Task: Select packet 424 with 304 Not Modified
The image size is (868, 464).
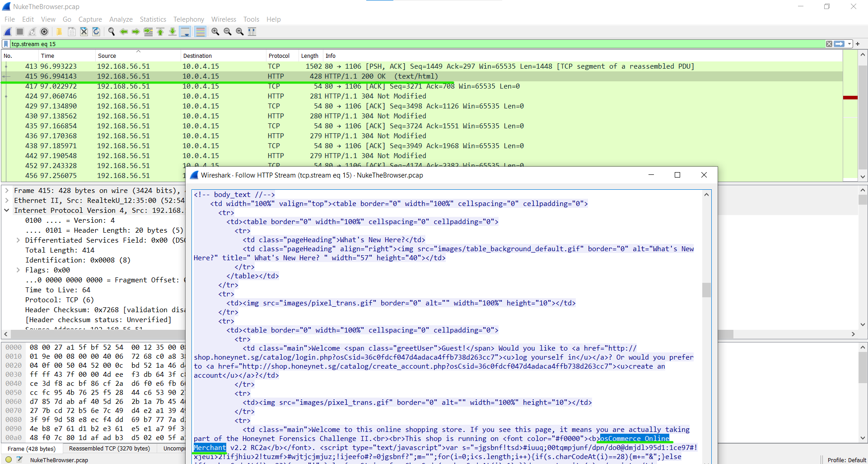Action: (x=422, y=96)
